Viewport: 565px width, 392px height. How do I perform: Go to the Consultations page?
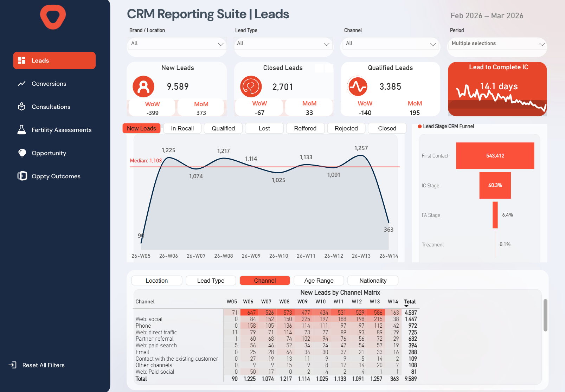coord(51,107)
